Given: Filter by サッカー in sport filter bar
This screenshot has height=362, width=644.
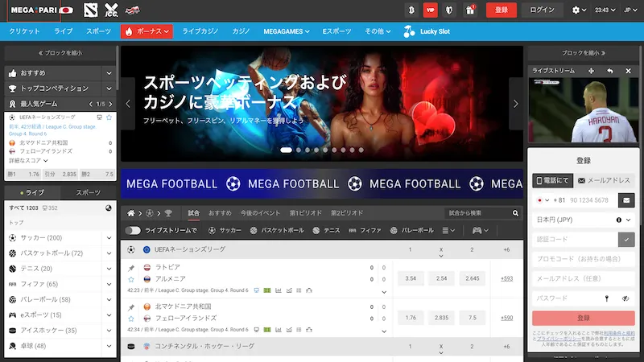Looking at the screenshot, I should [x=225, y=231].
